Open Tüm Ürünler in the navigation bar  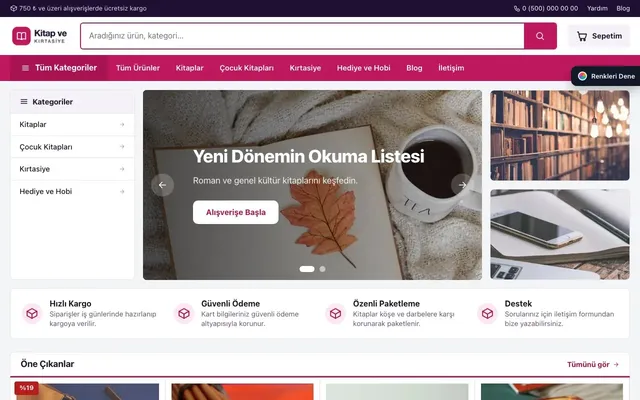138,68
